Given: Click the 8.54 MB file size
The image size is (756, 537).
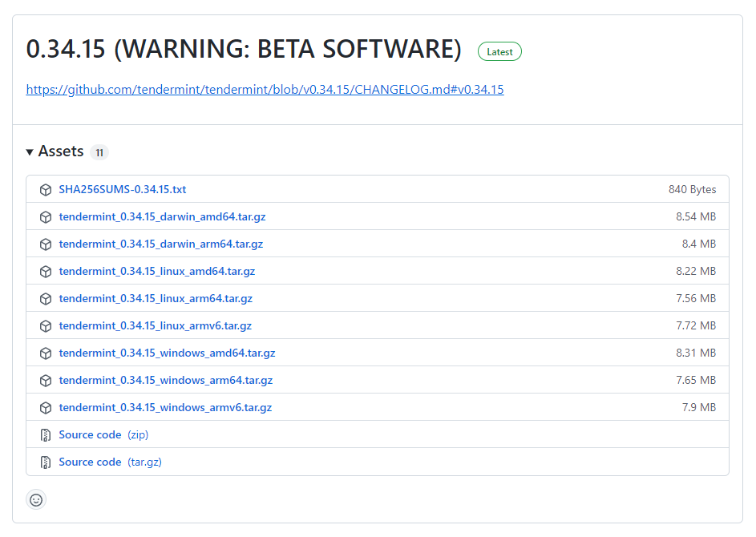Looking at the screenshot, I should point(696,217).
